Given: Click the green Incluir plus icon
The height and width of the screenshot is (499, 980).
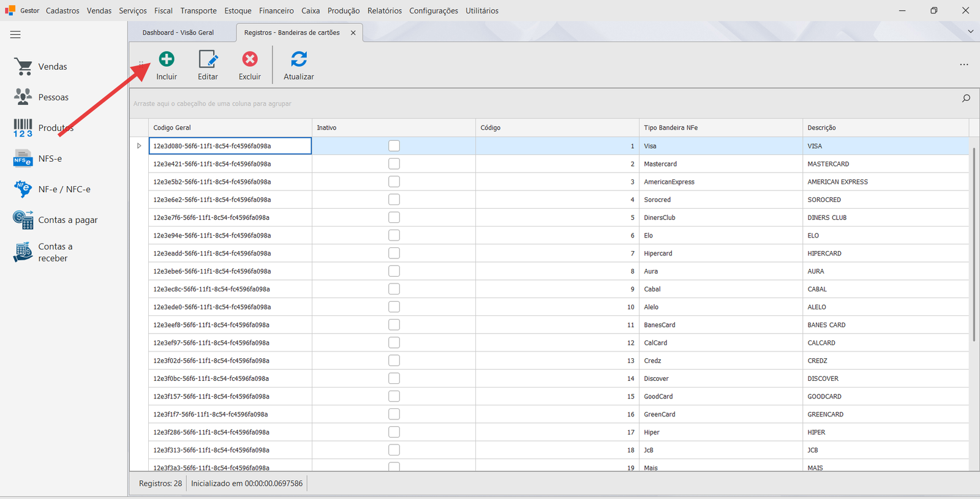Looking at the screenshot, I should point(167,59).
